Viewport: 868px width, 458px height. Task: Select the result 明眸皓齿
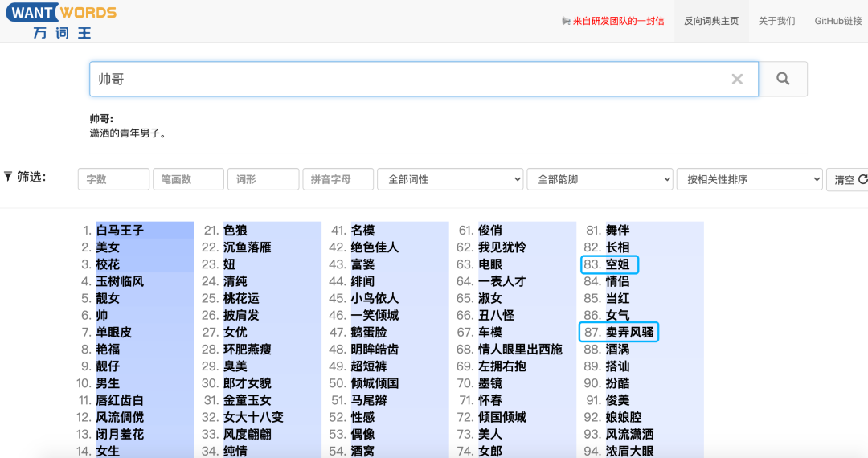375,349
